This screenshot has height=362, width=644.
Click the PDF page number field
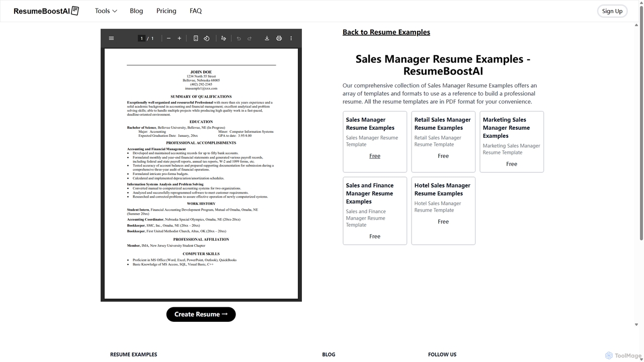click(142, 38)
